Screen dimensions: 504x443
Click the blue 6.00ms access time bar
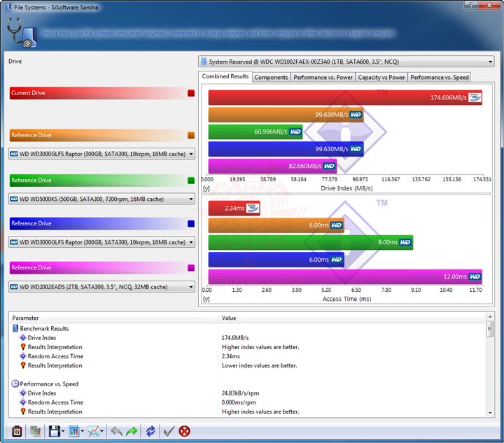pyautogui.click(x=276, y=260)
